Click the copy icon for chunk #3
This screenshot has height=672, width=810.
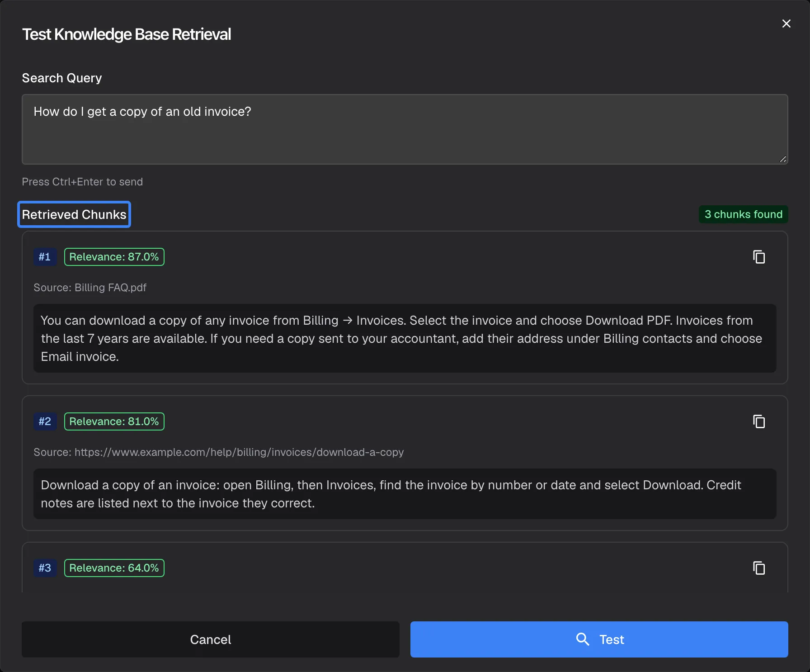coord(759,568)
